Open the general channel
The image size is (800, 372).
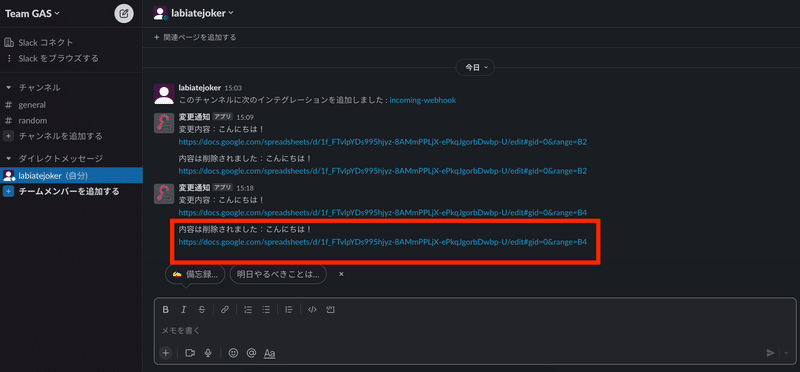click(32, 105)
